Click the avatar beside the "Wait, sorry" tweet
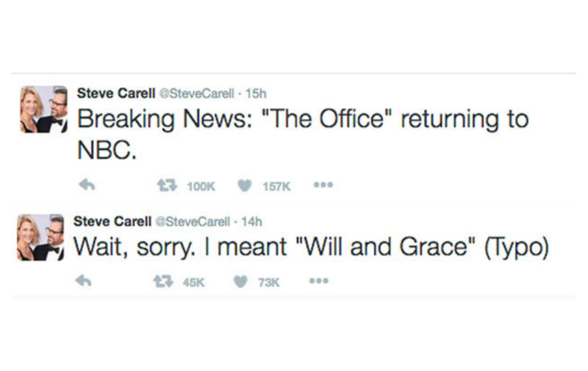This screenshot has width=588, height=371. (x=40, y=237)
